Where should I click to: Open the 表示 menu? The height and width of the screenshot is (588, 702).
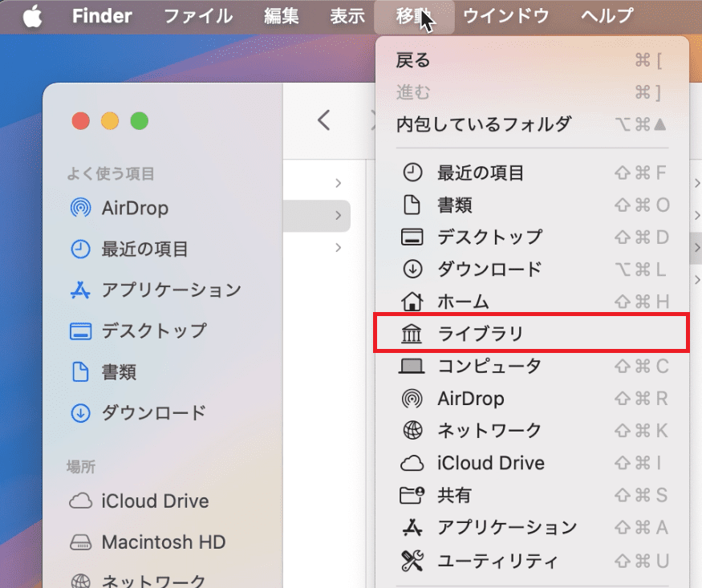[x=347, y=17]
